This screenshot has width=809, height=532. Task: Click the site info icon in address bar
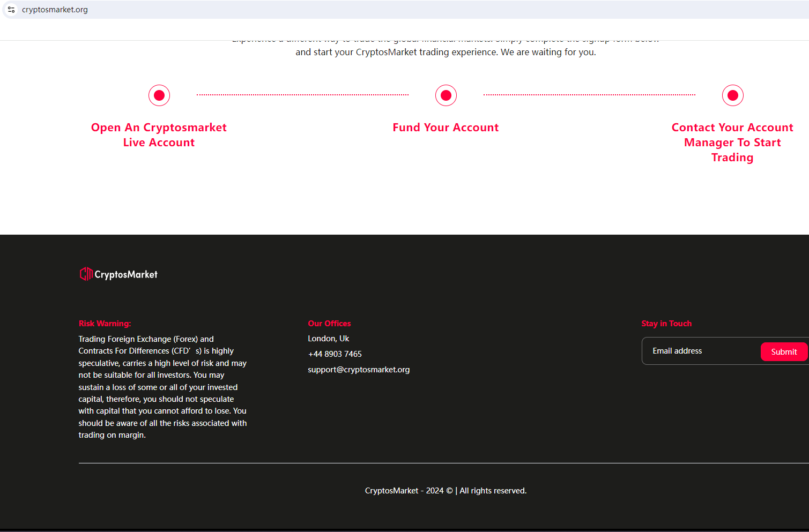(11, 10)
